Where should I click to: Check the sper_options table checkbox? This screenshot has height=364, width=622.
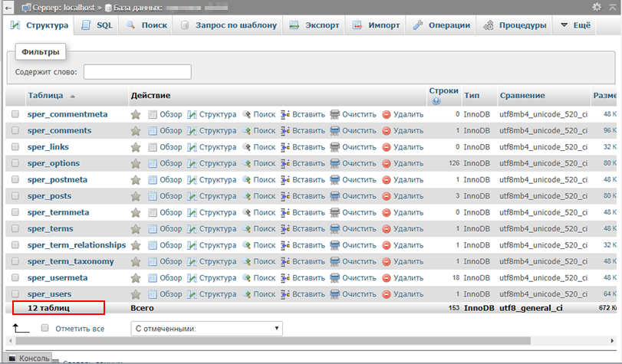(15, 163)
